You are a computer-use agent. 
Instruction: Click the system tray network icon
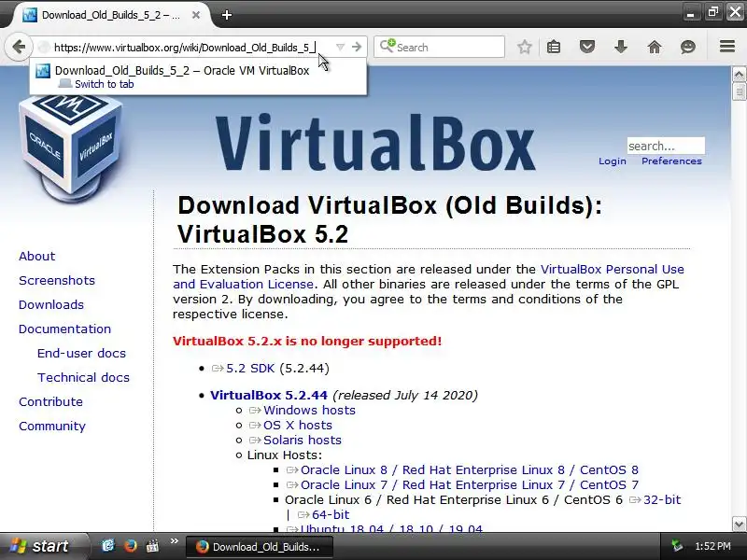(676, 546)
